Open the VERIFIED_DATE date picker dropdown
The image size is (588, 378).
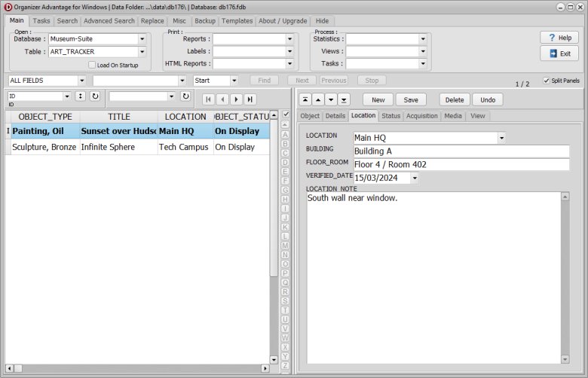414,178
